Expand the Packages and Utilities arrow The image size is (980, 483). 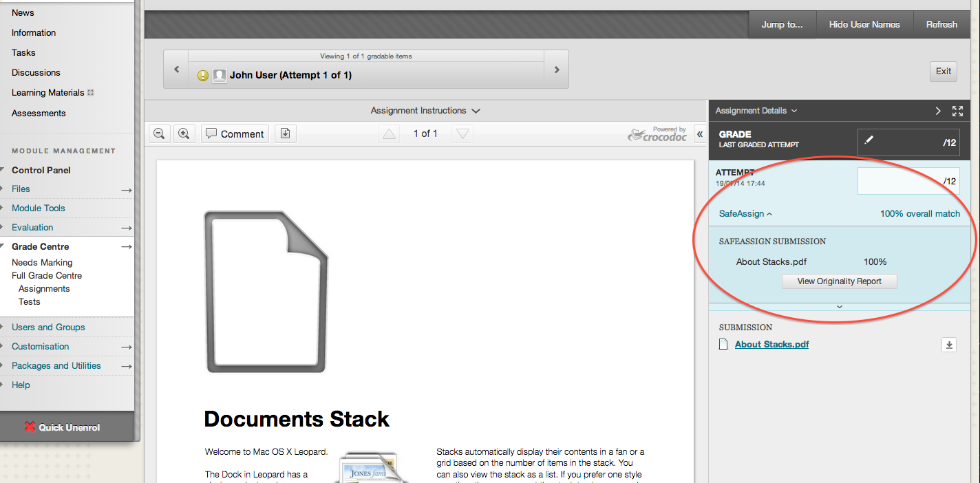(127, 366)
